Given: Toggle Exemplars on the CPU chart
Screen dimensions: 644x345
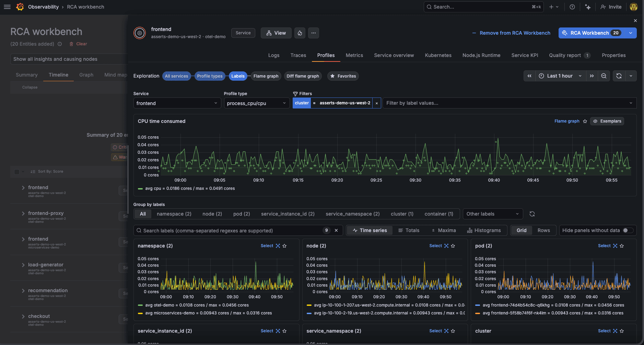Looking at the screenshot, I should pos(607,121).
